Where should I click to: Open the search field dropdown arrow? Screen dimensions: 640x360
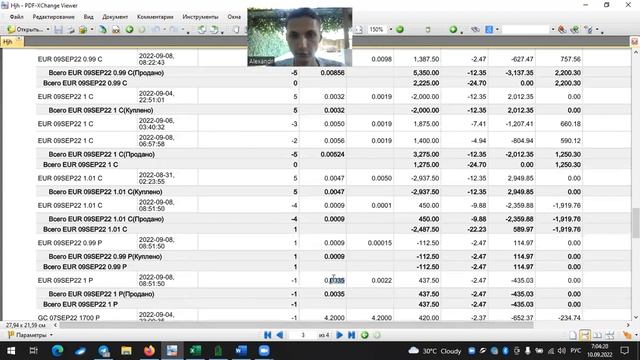pyautogui.click(x=553, y=29)
